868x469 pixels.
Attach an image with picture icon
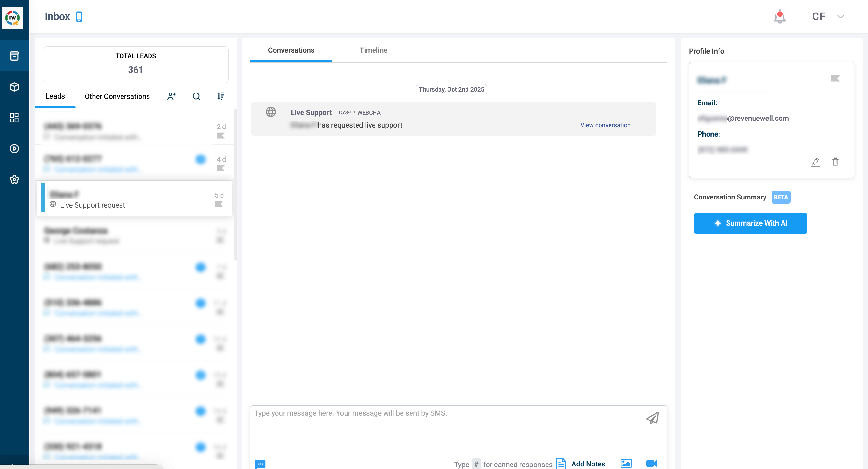(626, 463)
